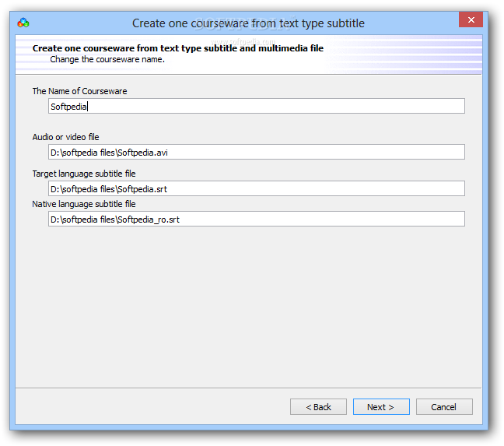504x446 pixels.
Task: Go back with the < Back button
Action: pyautogui.click(x=318, y=407)
